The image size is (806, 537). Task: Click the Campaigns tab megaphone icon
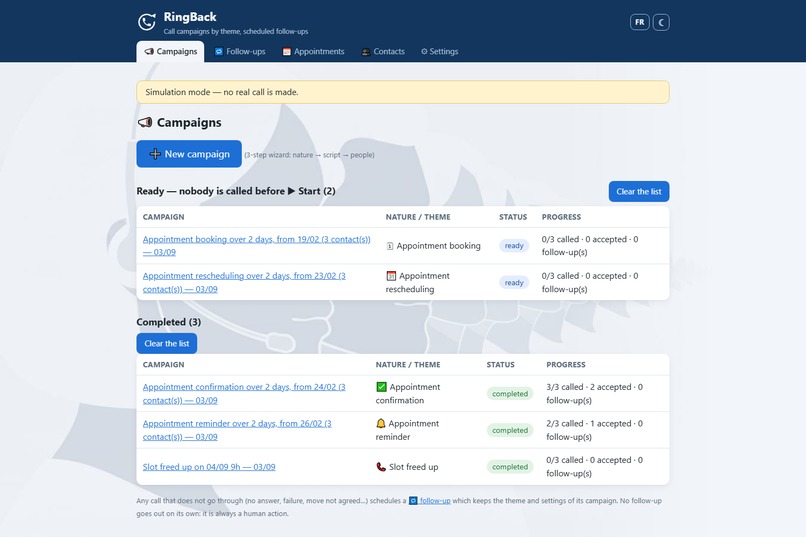coord(149,51)
